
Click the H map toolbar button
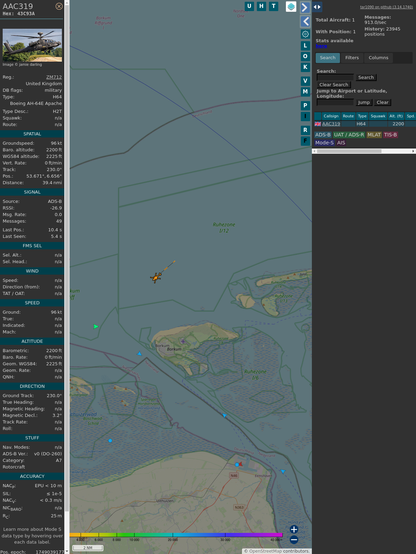[x=261, y=6]
